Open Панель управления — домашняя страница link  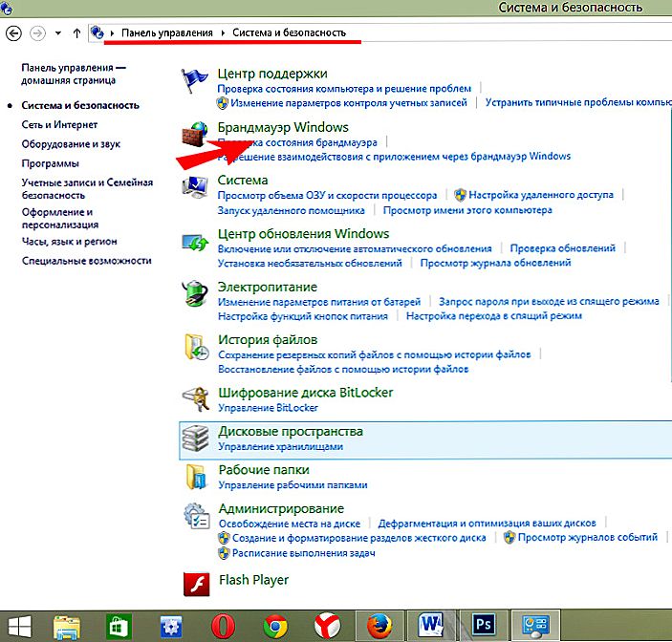click(74, 74)
